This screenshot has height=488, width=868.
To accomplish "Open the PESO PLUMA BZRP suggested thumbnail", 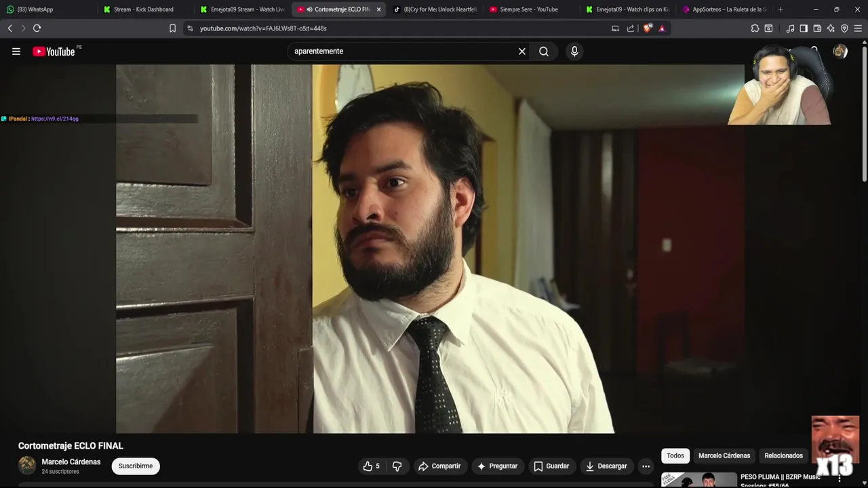I will [x=699, y=480].
